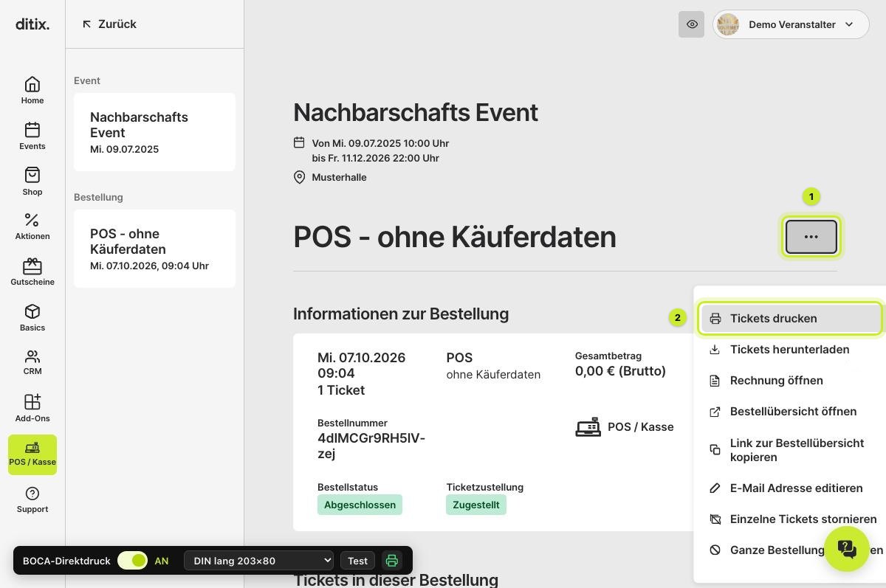This screenshot has width=886, height=588.
Task: Click the Zugestellt delivery badge
Action: (476, 505)
